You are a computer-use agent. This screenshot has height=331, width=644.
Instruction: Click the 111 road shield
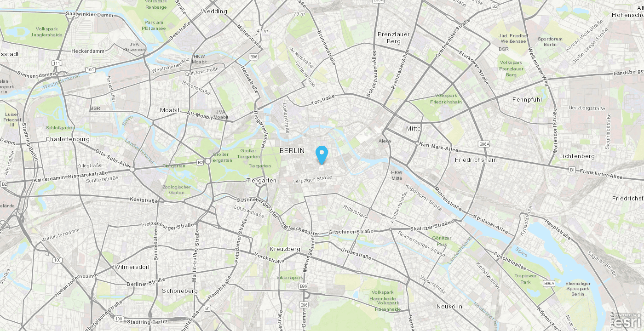pyautogui.click(x=57, y=63)
